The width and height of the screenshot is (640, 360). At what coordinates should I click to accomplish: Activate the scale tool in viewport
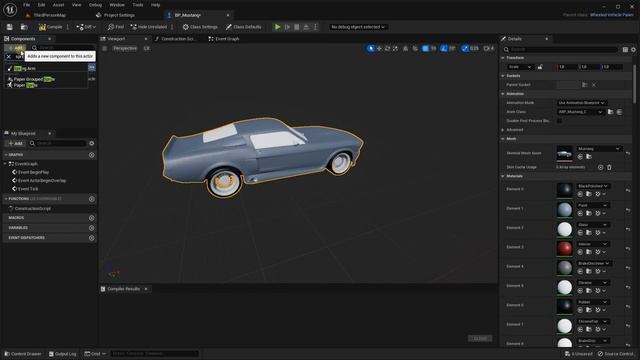click(x=395, y=49)
